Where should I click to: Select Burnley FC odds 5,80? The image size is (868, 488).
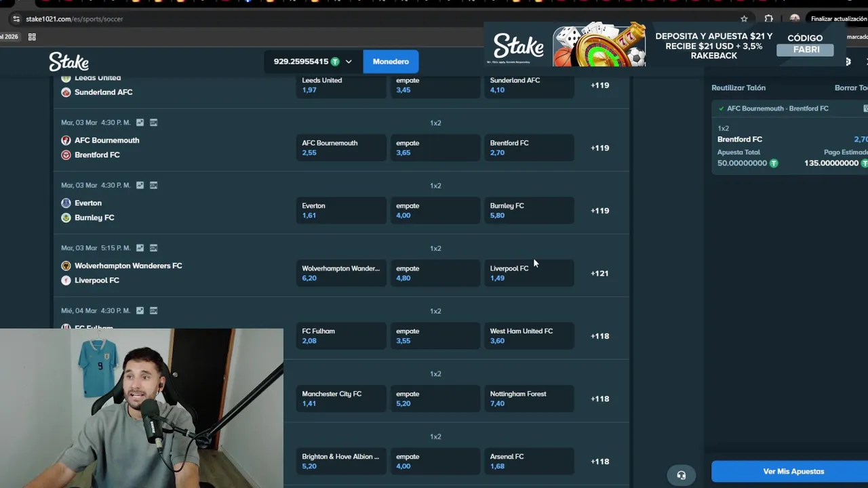point(530,211)
